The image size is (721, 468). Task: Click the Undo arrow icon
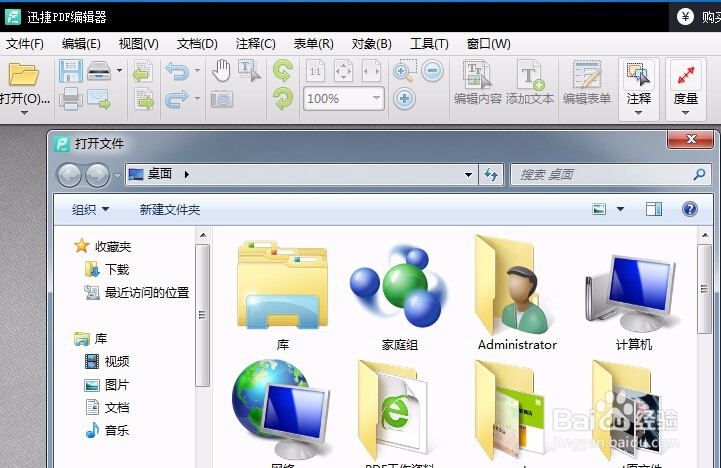click(x=177, y=71)
